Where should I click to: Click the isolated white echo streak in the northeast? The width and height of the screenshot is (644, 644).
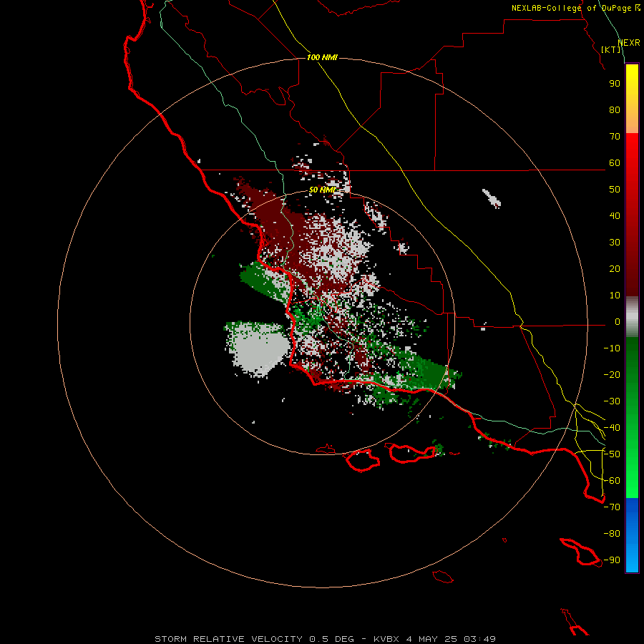point(492,198)
